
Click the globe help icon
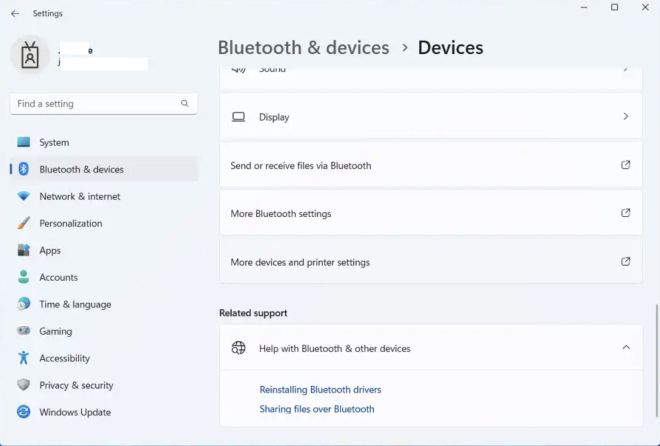pyautogui.click(x=238, y=348)
